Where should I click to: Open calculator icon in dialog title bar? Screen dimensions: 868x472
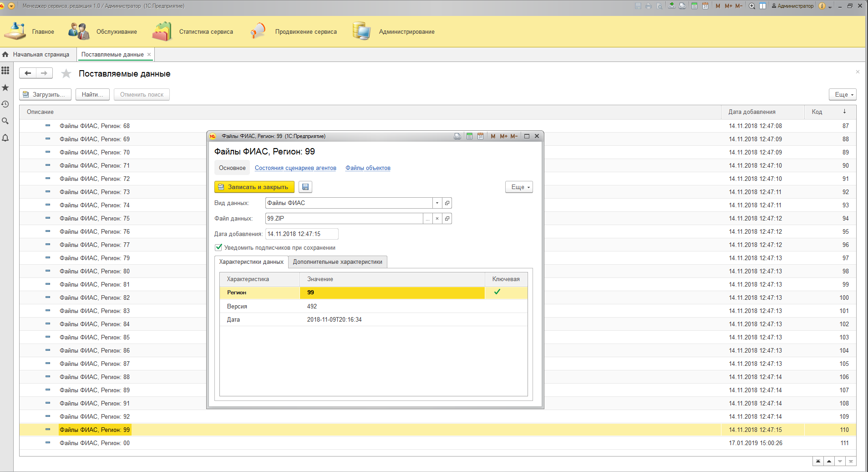[469, 136]
